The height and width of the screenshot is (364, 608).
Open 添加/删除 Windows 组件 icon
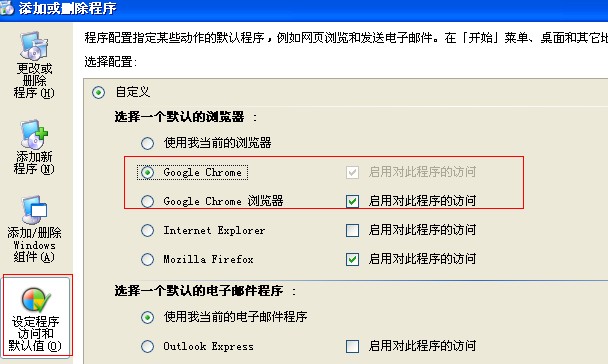34,229
